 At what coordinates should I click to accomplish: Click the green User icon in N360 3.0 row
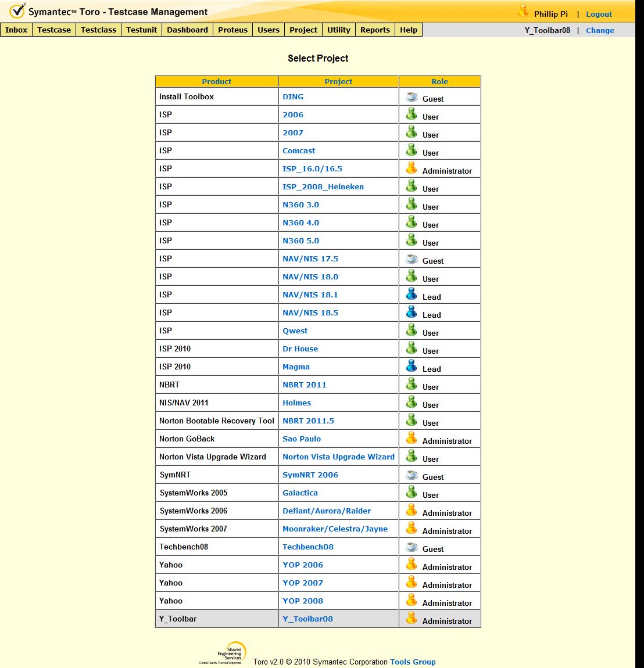click(412, 204)
